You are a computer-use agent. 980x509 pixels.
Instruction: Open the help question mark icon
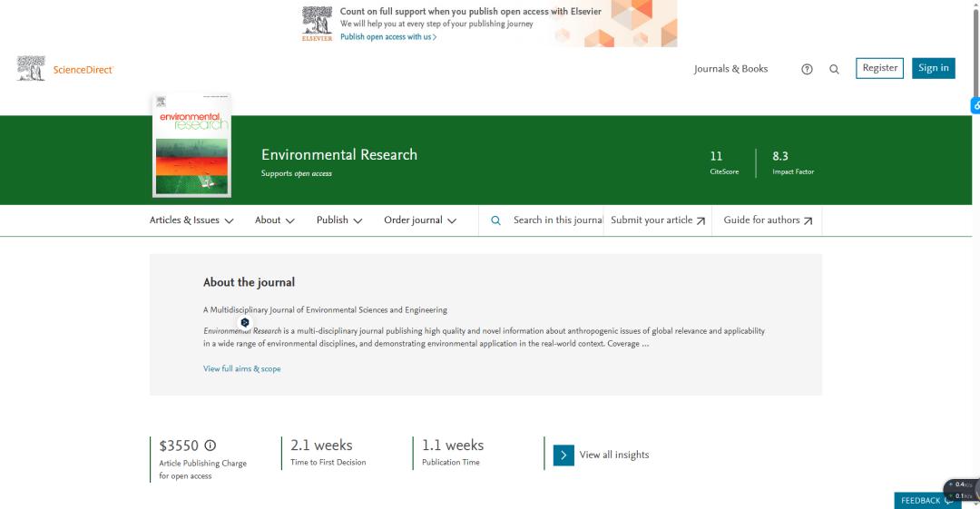807,69
